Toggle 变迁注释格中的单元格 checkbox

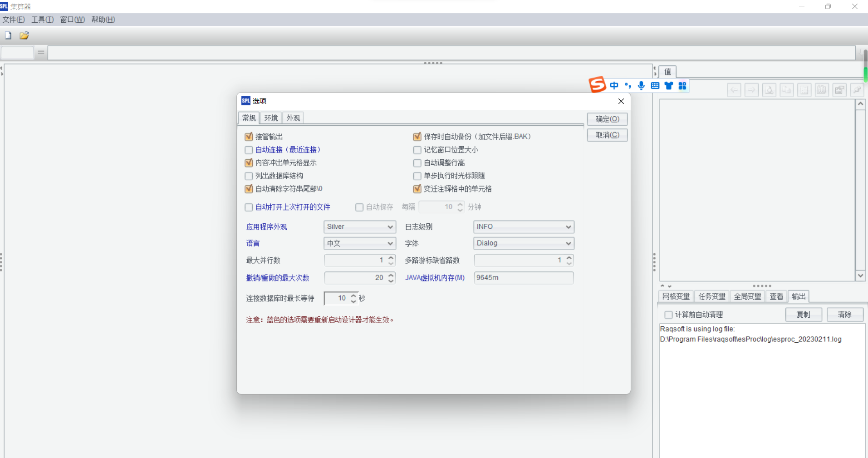417,189
